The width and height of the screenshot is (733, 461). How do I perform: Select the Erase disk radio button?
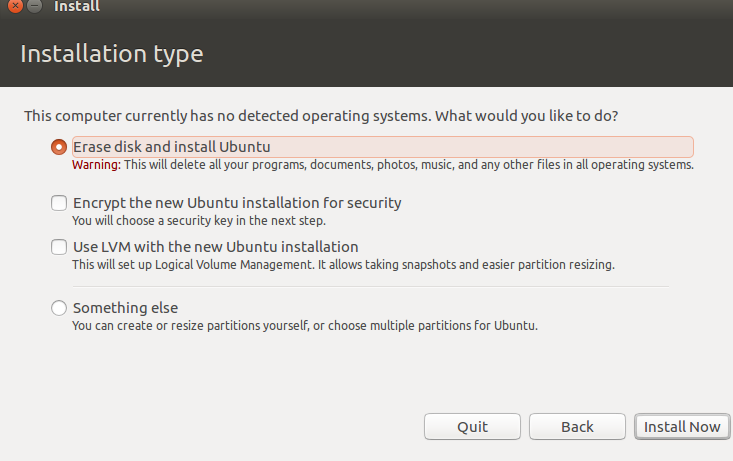click(59, 147)
